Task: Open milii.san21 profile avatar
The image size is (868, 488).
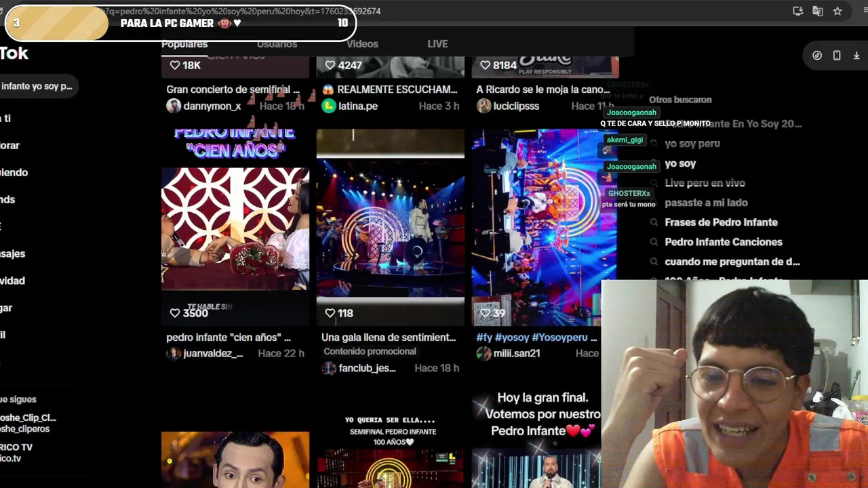Action: 484,354
